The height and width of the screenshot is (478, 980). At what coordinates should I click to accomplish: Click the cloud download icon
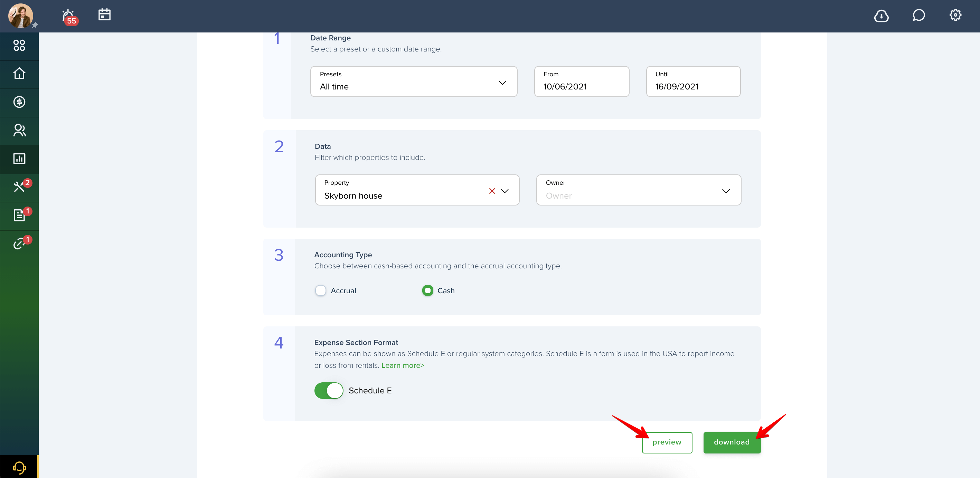point(881,16)
